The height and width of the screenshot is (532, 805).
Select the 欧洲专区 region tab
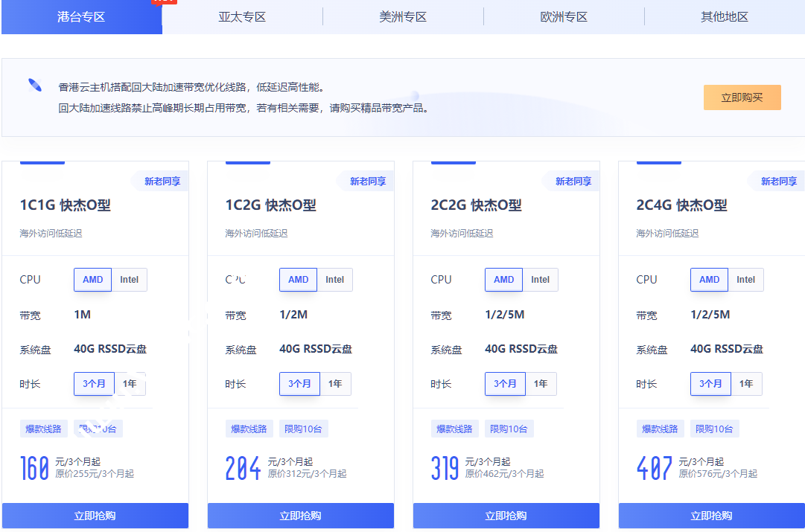564,16
